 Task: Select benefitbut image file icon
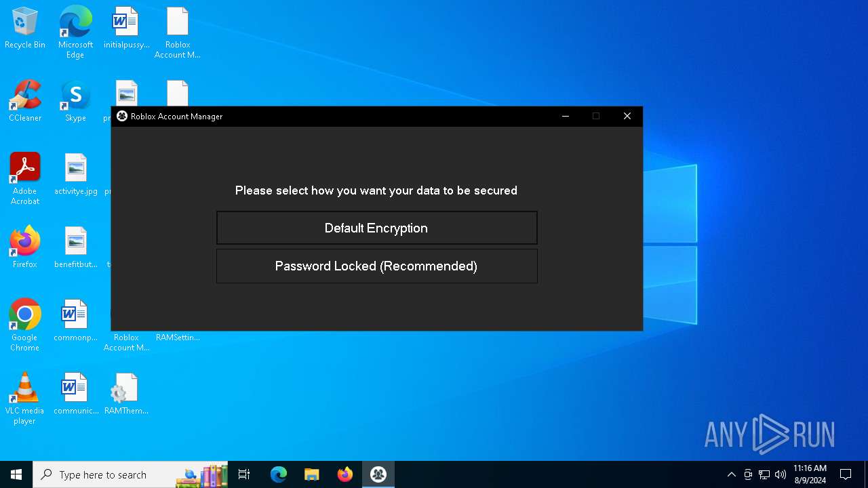pos(75,247)
